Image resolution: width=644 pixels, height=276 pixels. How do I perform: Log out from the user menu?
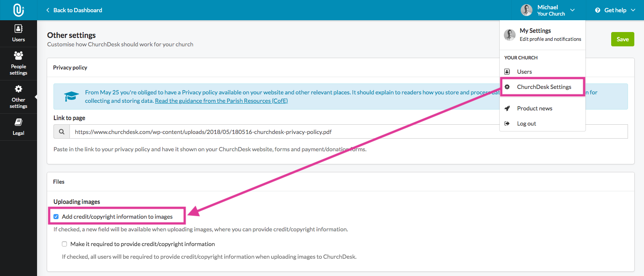click(527, 123)
